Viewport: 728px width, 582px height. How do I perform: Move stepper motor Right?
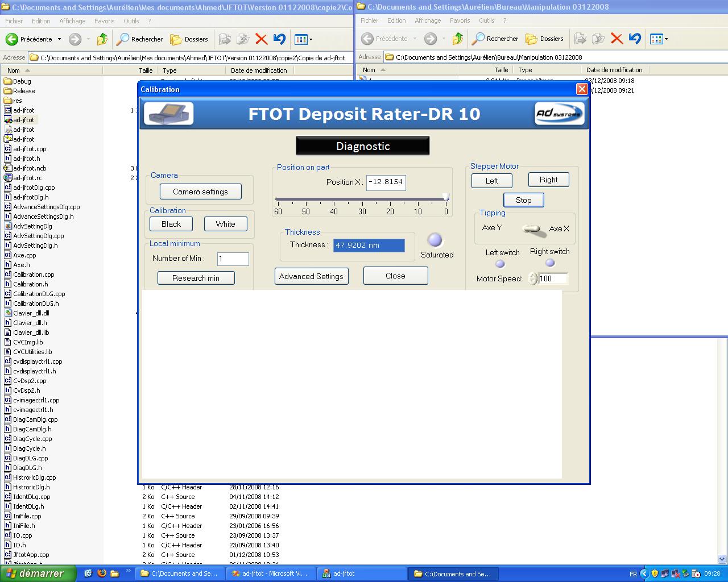[549, 180]
